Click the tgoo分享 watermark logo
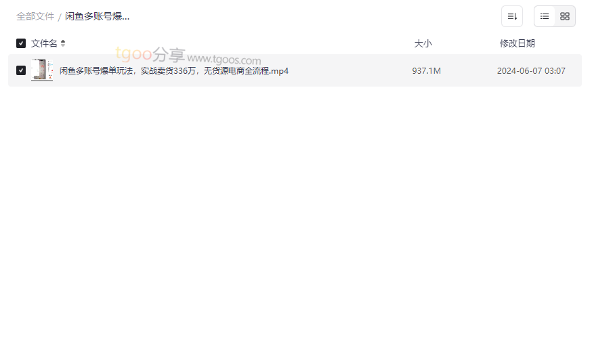Image resolution: width=592 pixels, height=364 pixels. click(150, 54)
